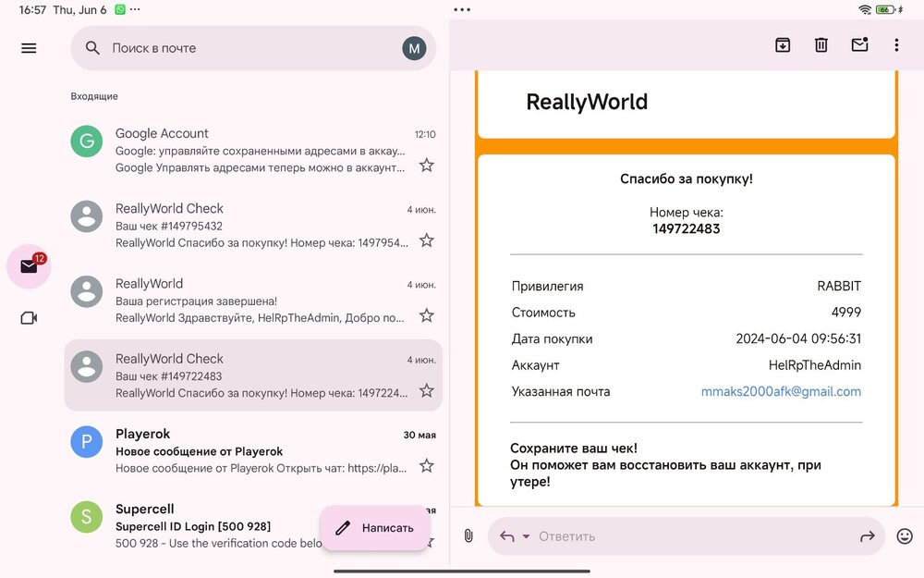Focus the Поиск в почте search field
The width and height of the screenshot is (924, 578).
point(253,48)
